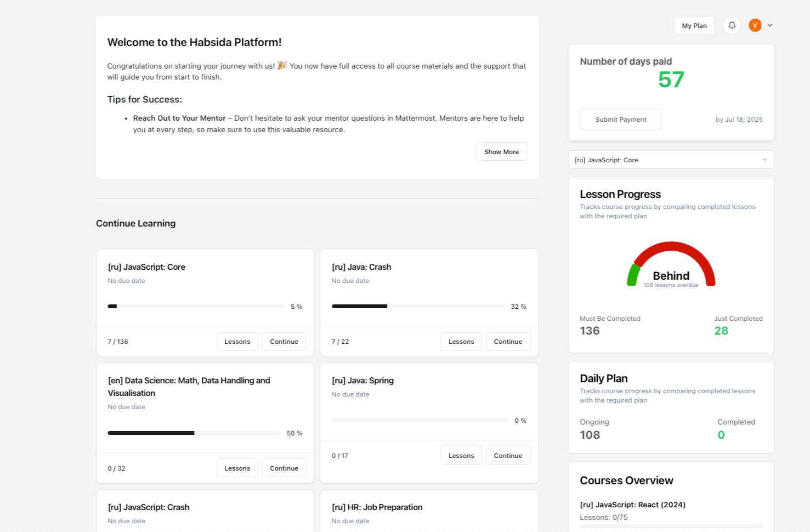Continue the [ru] Java: Spring course
810x532 pixels.
coord(508,455)
